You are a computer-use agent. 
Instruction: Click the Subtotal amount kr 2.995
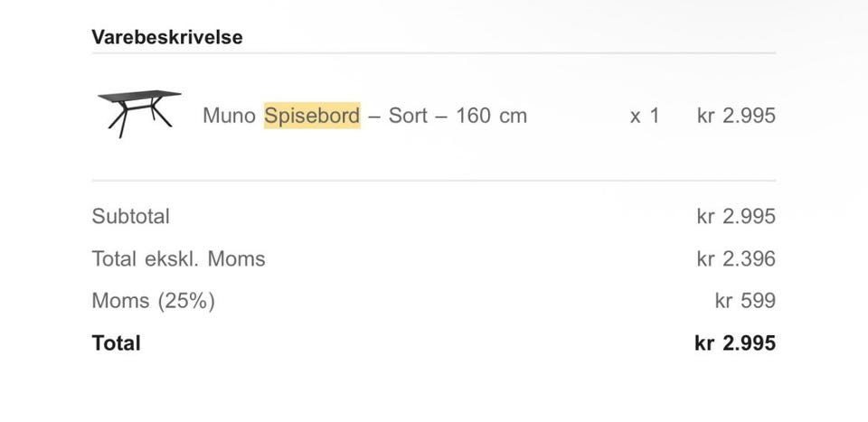736,217
